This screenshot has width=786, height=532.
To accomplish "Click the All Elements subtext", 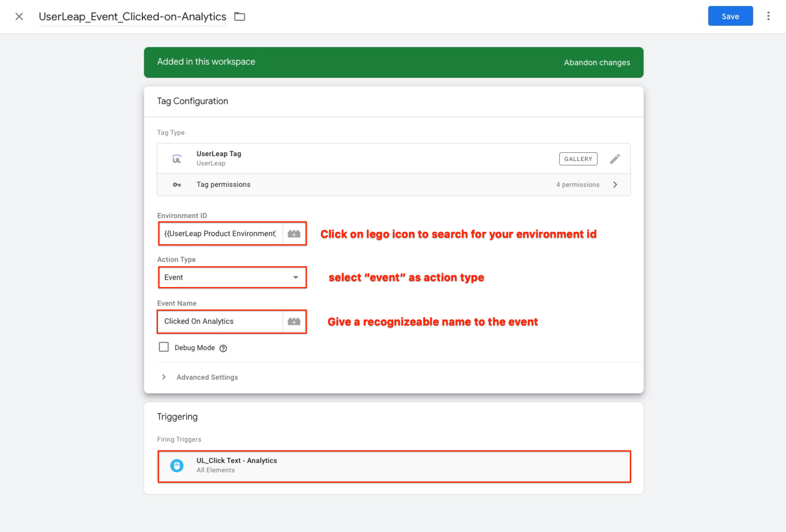I will (216, 470).
